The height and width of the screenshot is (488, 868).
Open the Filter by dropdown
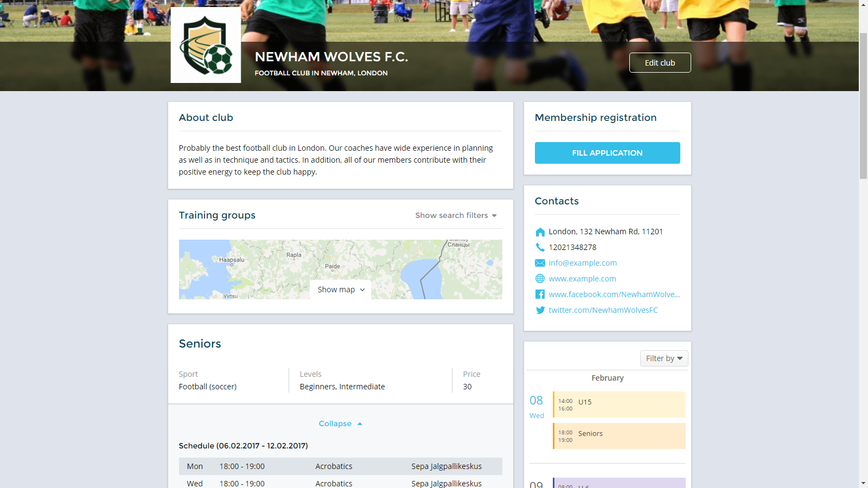(x=664, y=358)
